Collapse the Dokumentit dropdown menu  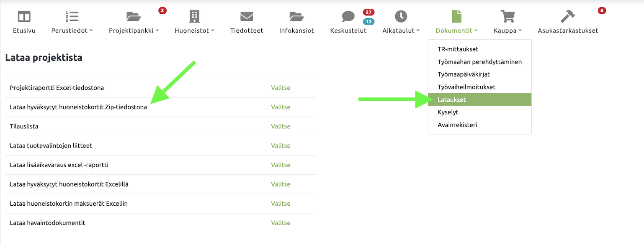click(456, 31)
